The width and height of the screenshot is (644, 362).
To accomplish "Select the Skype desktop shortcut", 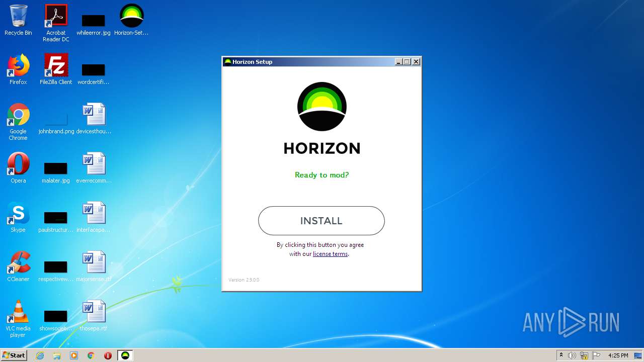I will [x=18, y=217].
